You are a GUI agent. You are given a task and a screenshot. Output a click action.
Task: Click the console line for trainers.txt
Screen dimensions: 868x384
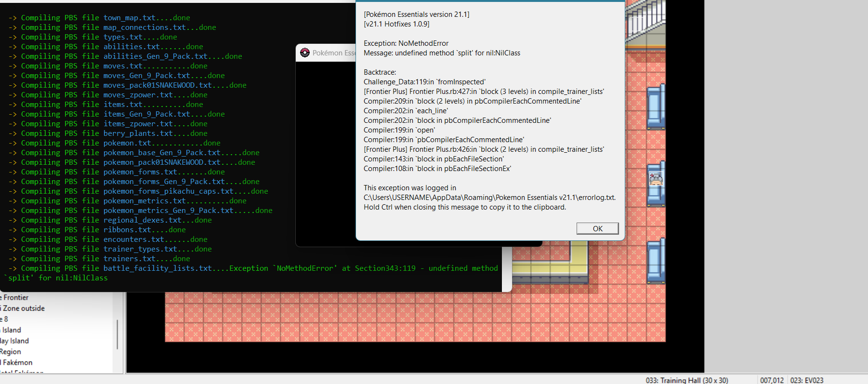(x=99, y=259)
